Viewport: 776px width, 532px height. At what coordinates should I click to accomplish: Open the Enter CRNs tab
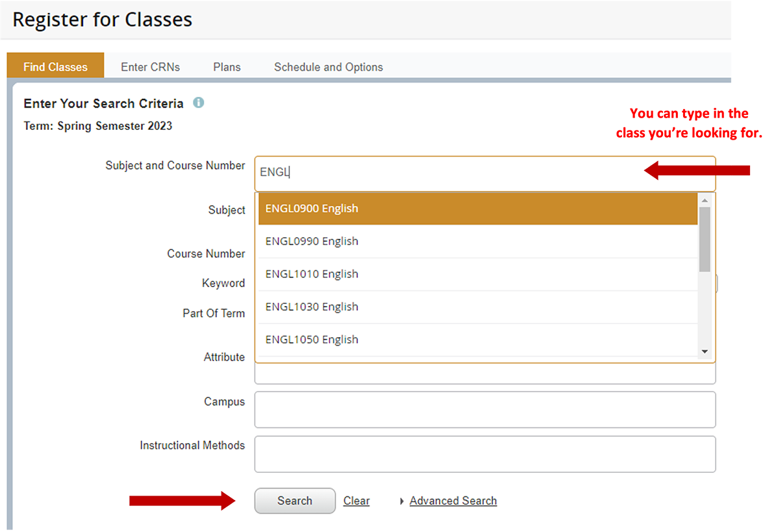click(150, 67)
